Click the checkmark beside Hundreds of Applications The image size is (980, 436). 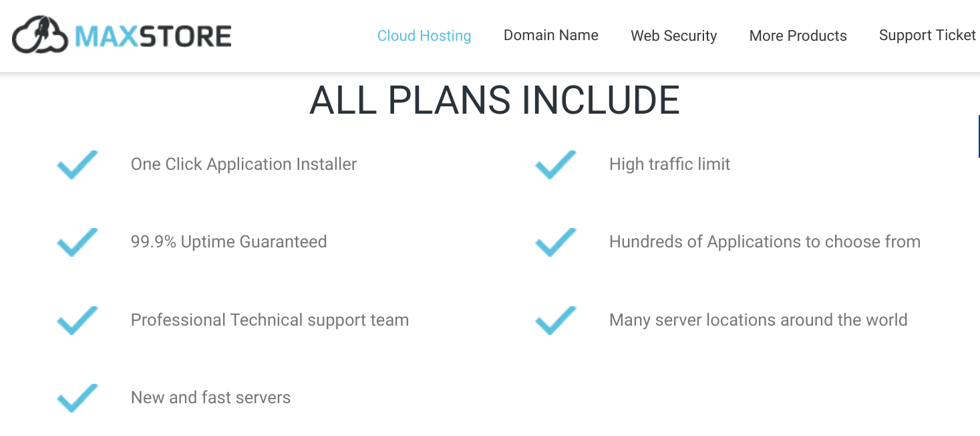pos(556,242)
